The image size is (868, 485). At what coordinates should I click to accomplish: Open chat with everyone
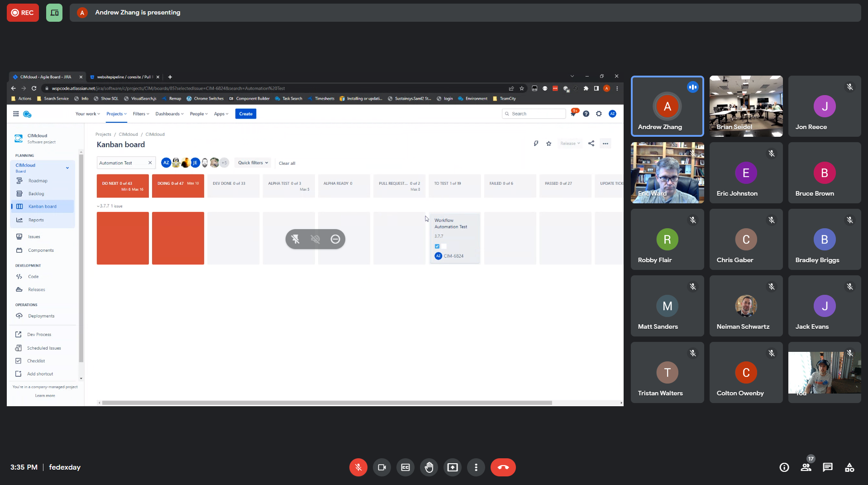pos(827,467)
